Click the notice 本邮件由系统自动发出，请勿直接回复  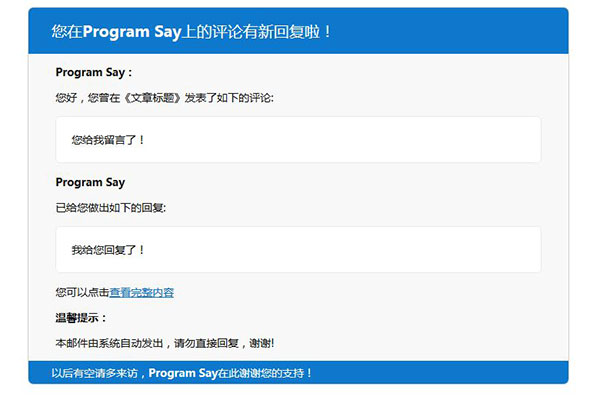(x=147, y=343)
